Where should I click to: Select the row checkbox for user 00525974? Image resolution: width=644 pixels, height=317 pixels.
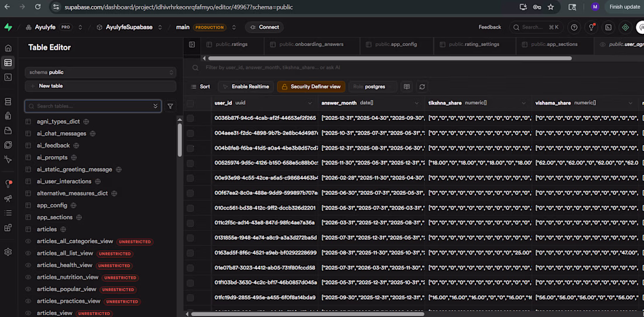[x=190, y=163]
